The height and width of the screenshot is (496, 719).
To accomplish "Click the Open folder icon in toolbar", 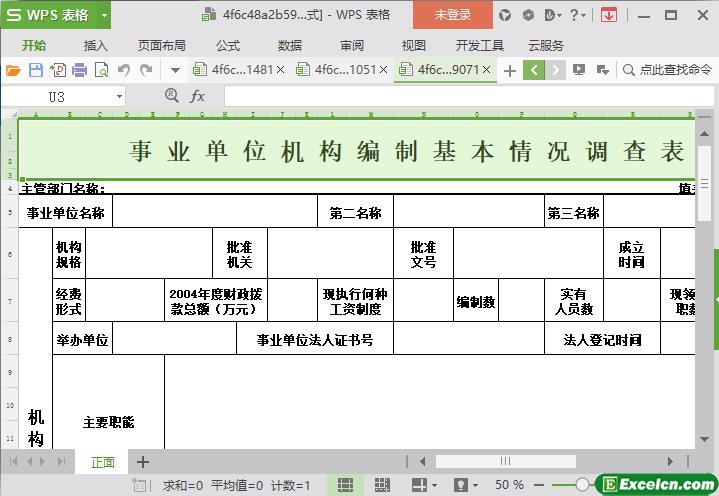I will pos(13,70).
